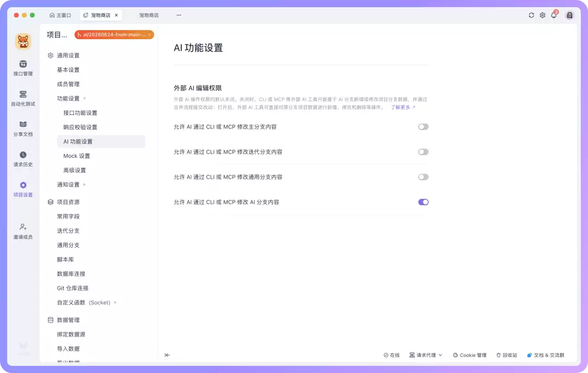Open 高级设置 page

pyautogui.click(x=75, y=170)
